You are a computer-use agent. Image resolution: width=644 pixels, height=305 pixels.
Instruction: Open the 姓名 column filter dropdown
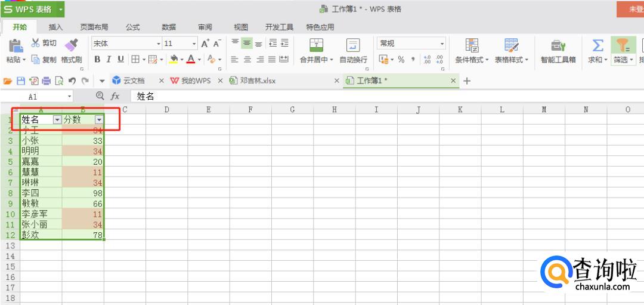(x=57, y=119)
